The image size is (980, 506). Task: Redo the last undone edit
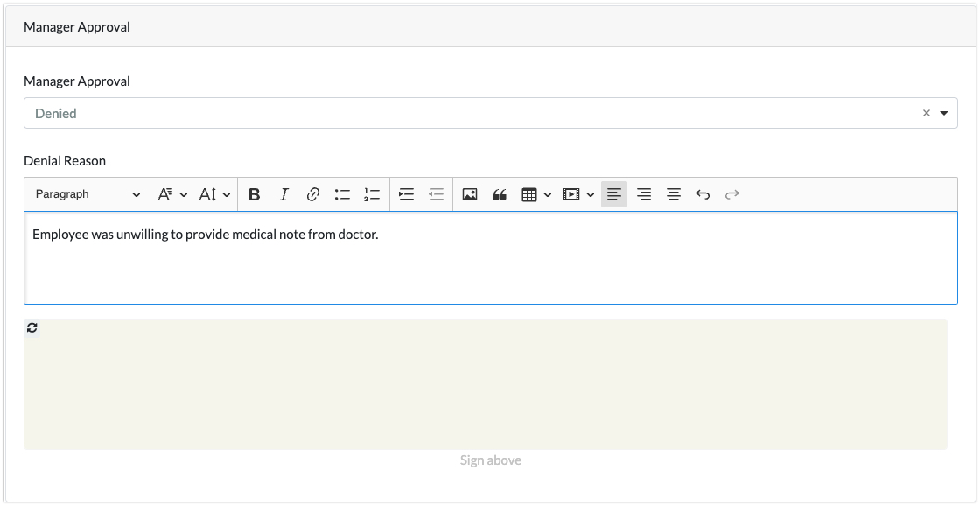click(732, 194)
